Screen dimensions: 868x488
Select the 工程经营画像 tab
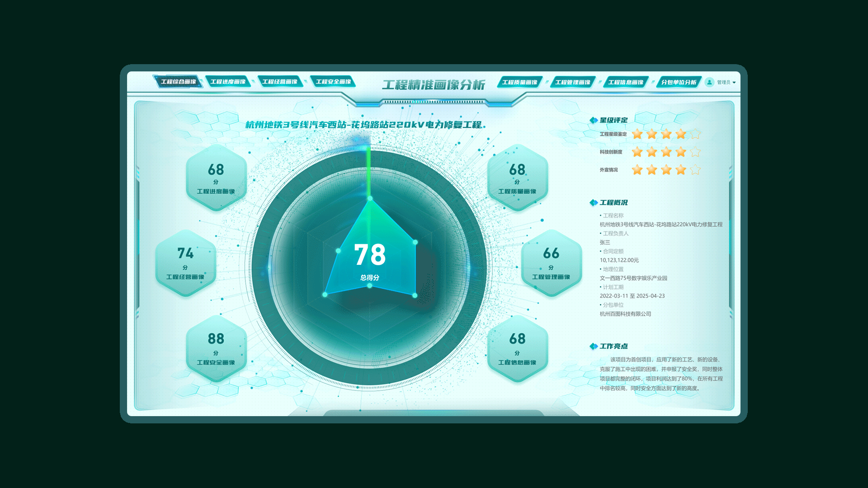tap(280, 82)
